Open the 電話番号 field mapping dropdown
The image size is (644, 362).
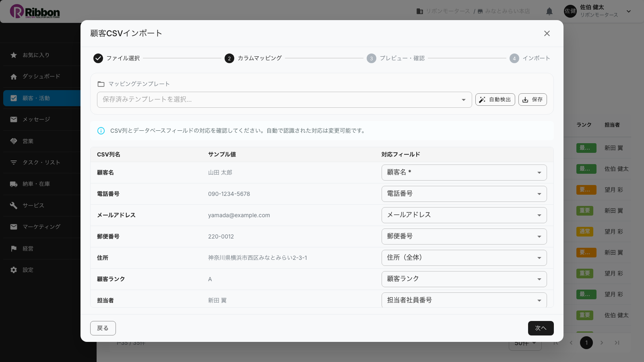tap(464, 194)
